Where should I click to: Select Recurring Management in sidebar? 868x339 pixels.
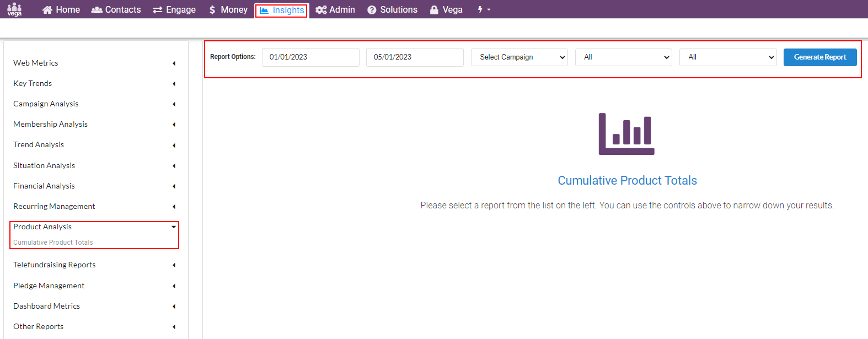pos(54,206)
